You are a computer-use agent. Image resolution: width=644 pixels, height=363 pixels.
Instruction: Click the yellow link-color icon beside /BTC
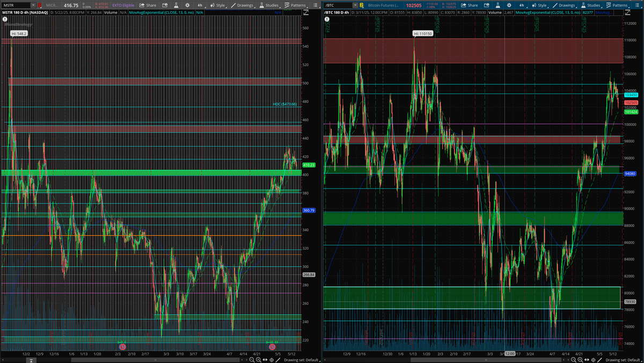[362, 5]
